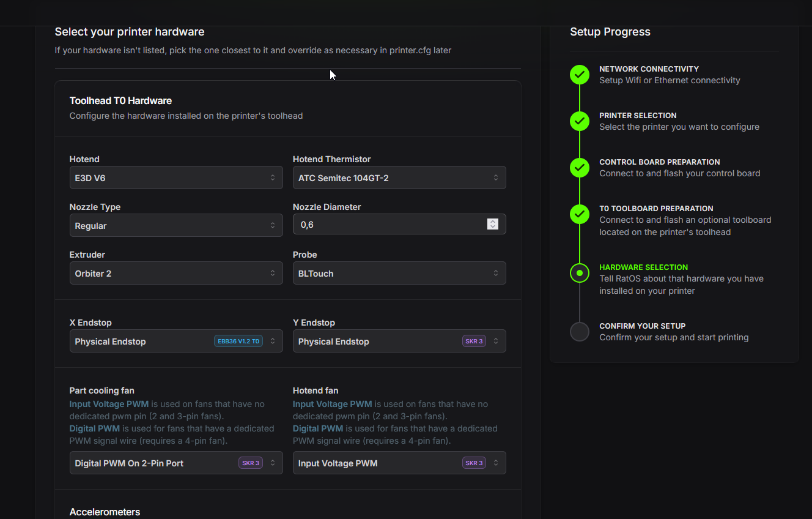Screen dimensions: 812x519
Task: Open the Hotend Thermistor dropdown
Action: [x=399, y=177]
